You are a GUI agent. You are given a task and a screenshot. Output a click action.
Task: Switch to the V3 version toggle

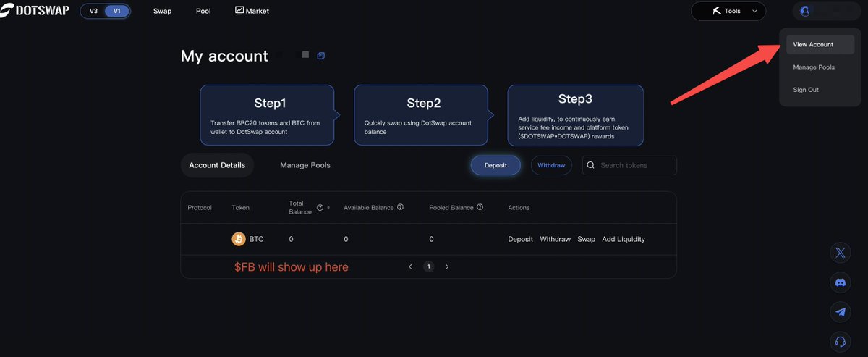click(93, 11)
